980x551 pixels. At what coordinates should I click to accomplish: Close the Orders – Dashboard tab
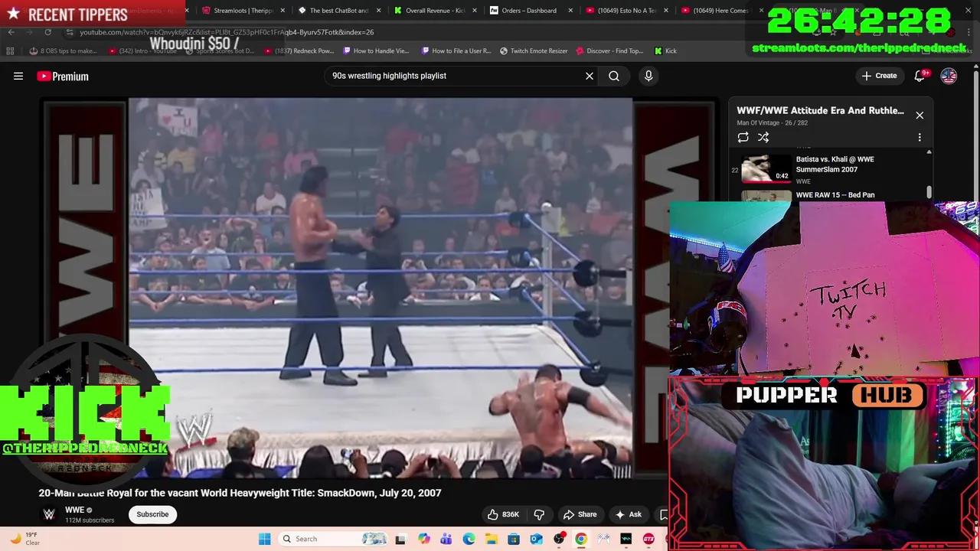(570, 11)
